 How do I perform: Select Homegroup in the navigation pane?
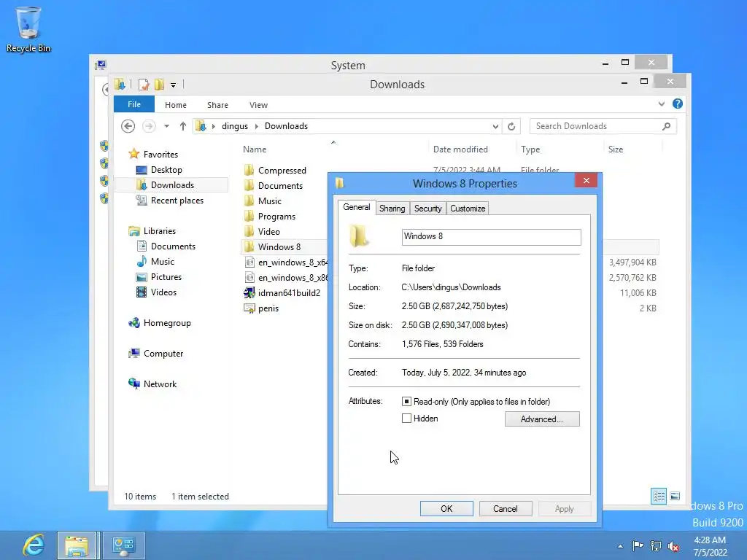coord(167,323)
